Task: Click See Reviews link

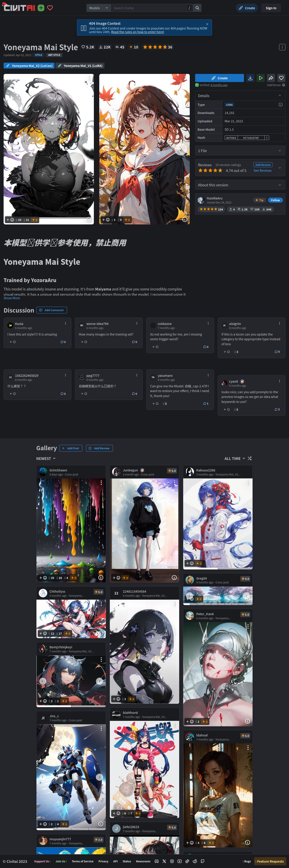Action: [x=262, y=171]
